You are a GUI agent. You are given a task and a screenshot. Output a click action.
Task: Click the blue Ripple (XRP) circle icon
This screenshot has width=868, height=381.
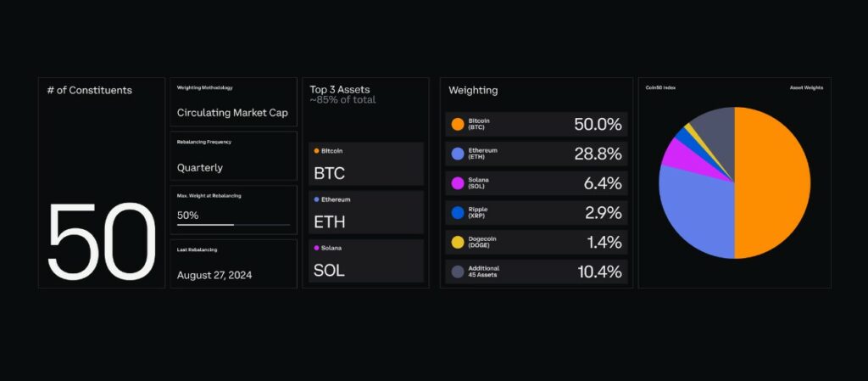tap(458, 212)
